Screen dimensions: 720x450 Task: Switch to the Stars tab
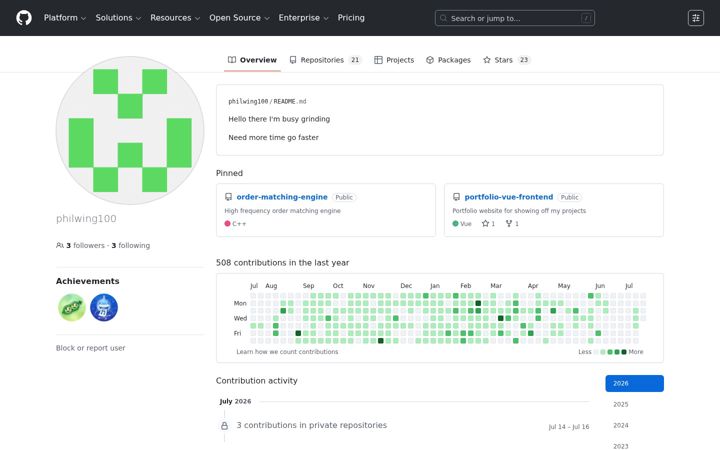[x=506, y=60]
